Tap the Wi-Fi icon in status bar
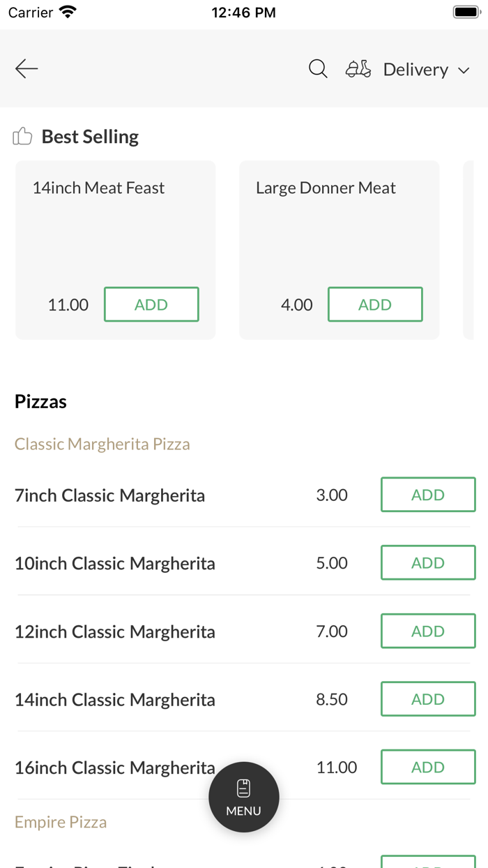Image resolution: width=488 pixels, height=868 pixels. click(66, 11)
